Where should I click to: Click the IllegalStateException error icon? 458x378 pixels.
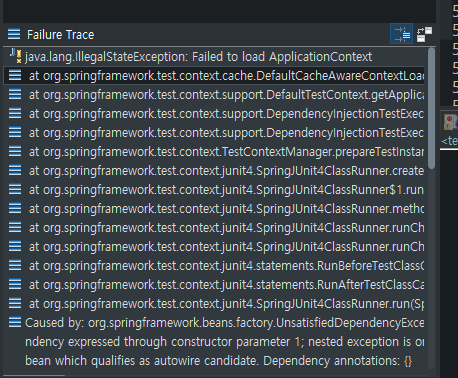(x=15, y=56)
